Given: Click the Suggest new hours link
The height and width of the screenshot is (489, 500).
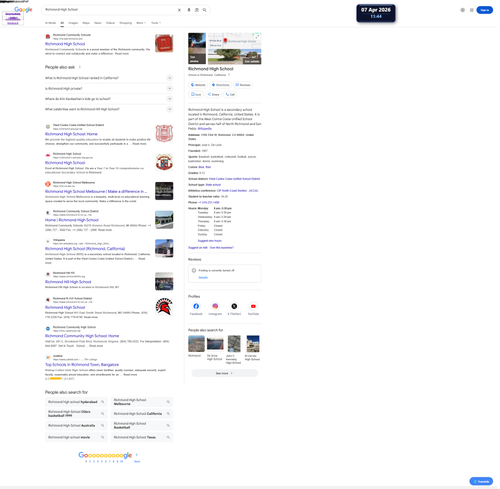Looking at the screenshot, I should coord(210,241).
